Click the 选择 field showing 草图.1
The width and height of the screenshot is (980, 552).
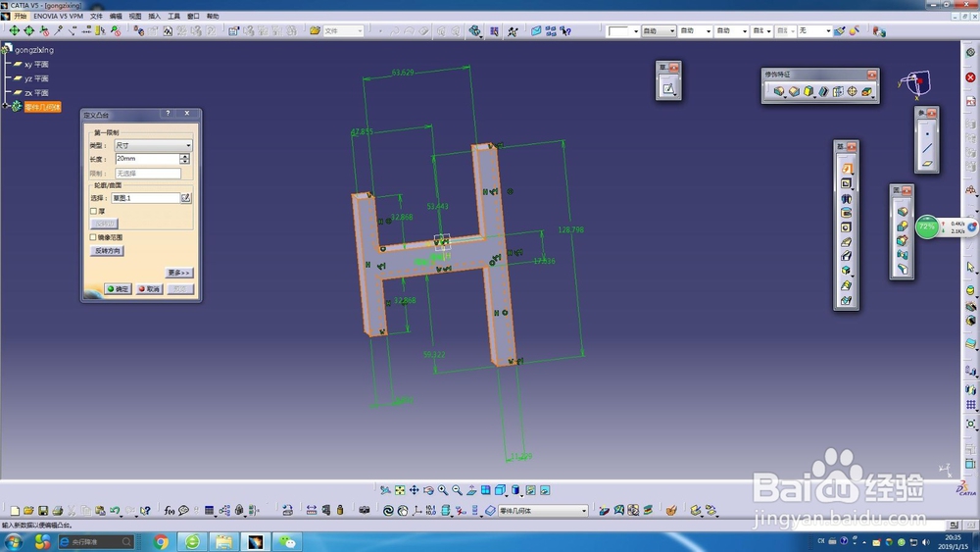click(146, 197)
